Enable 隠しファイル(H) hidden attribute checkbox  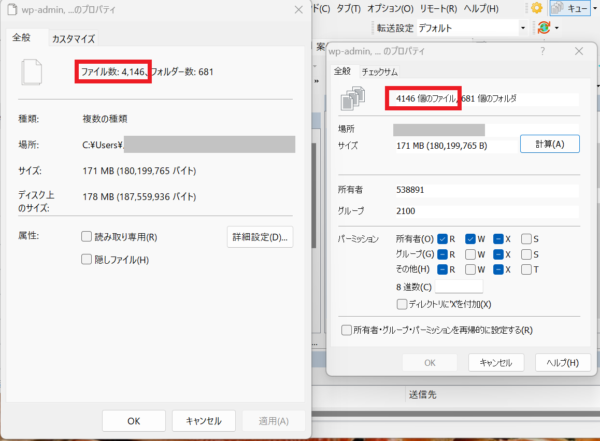(x=87, y=260)
